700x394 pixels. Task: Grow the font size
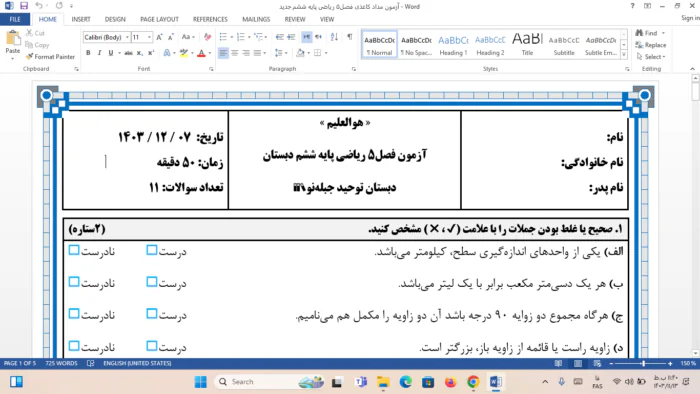click(x=159, y=37)
